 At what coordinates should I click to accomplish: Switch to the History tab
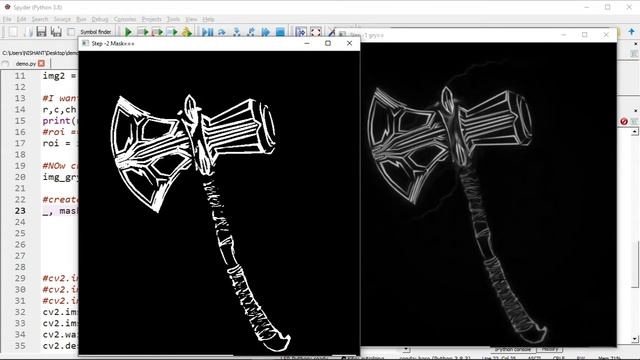tap(550, 349)
